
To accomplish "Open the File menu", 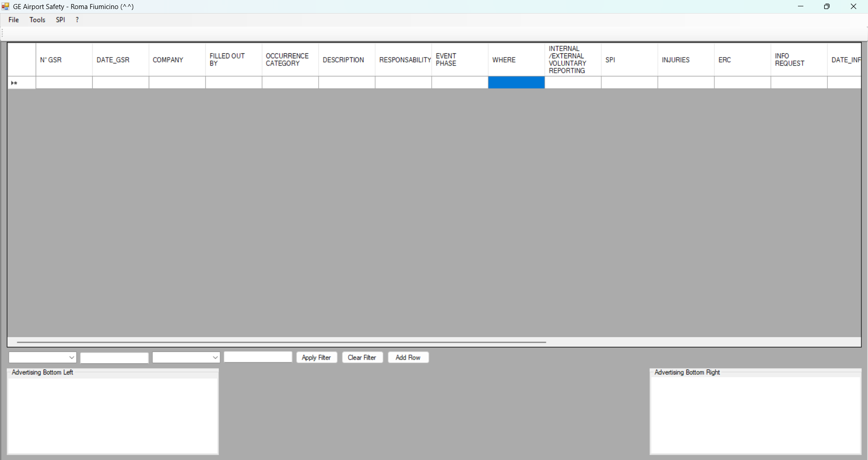I will pos(14,20).
